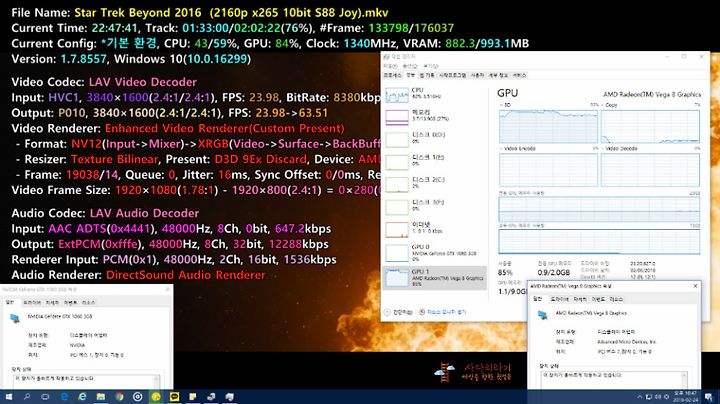This screenshot has width=720, height=404.
Task: Click the white ring app icon on taskbar
Action: (x=137, y=397)
